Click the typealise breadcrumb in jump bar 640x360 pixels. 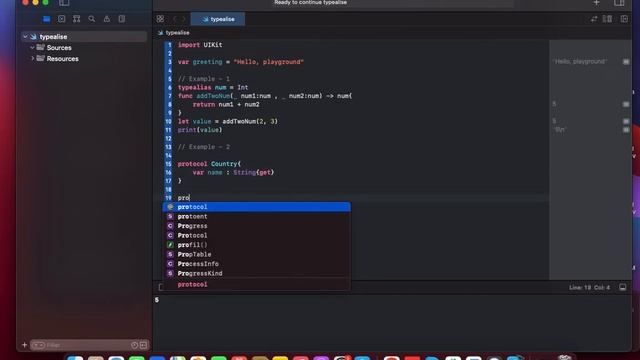click(x=177, y=33)
